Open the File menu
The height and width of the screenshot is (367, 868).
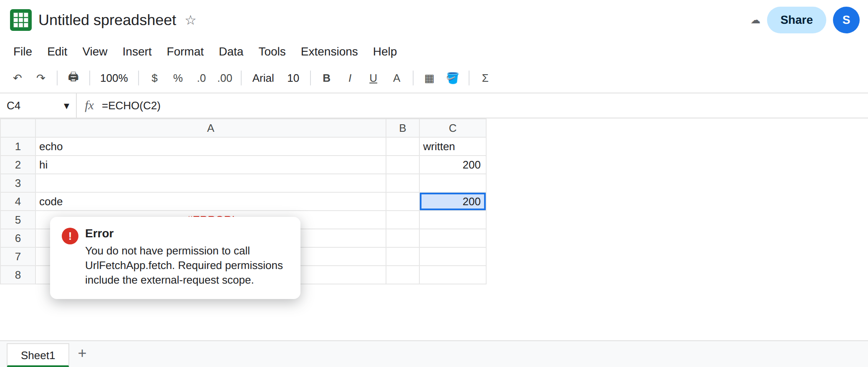pos(23,51)
